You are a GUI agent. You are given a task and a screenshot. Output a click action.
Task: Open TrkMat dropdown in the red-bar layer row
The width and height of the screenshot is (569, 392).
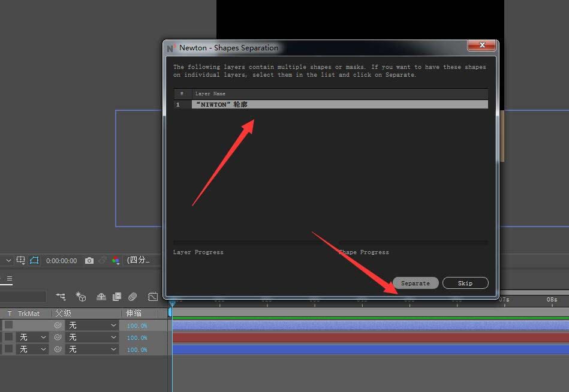coord(32,337)
